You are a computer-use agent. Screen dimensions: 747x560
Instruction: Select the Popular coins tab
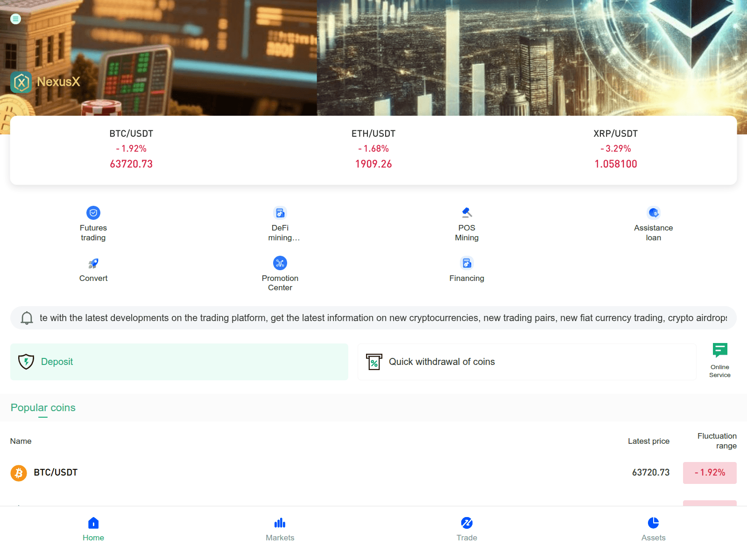(x=43, y=408)
